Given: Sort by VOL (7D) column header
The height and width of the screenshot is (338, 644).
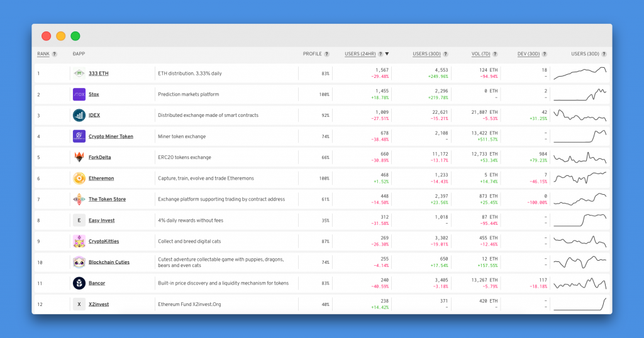Looking at the screenshot, I should [481, 54].
